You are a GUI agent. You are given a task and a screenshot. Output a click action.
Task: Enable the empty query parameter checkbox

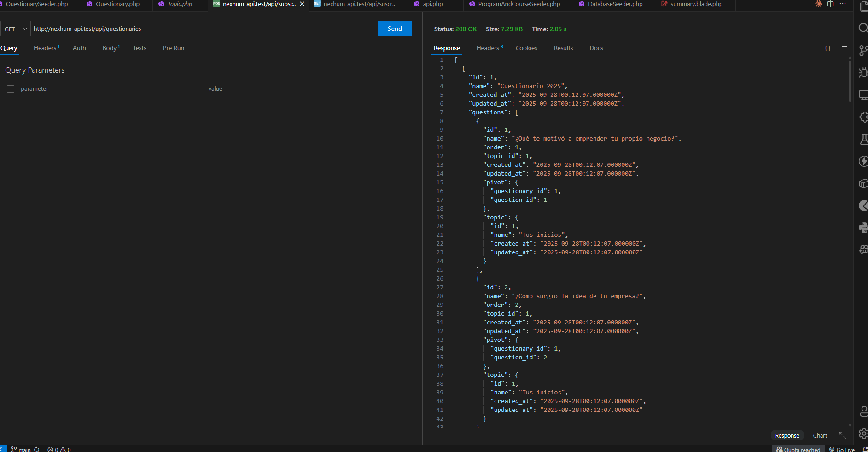tap(11, 89)
